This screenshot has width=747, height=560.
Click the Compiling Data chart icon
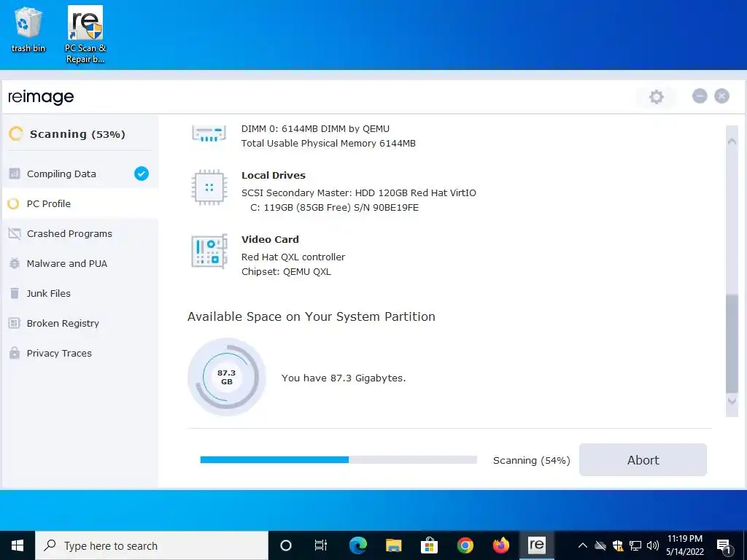pyautogui.click(x=15, y=174)
